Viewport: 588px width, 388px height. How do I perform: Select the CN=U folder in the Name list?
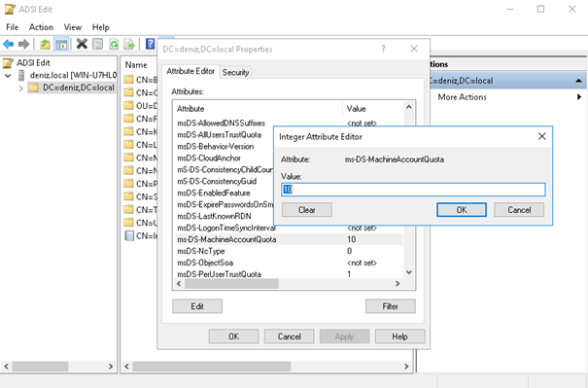pyautogui.click(x=141, y=223)
